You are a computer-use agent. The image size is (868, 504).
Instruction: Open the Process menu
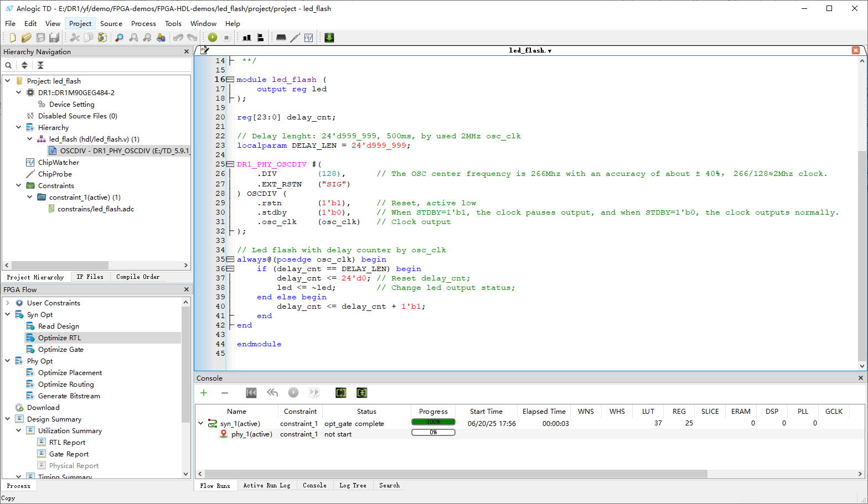coord(143,23)
